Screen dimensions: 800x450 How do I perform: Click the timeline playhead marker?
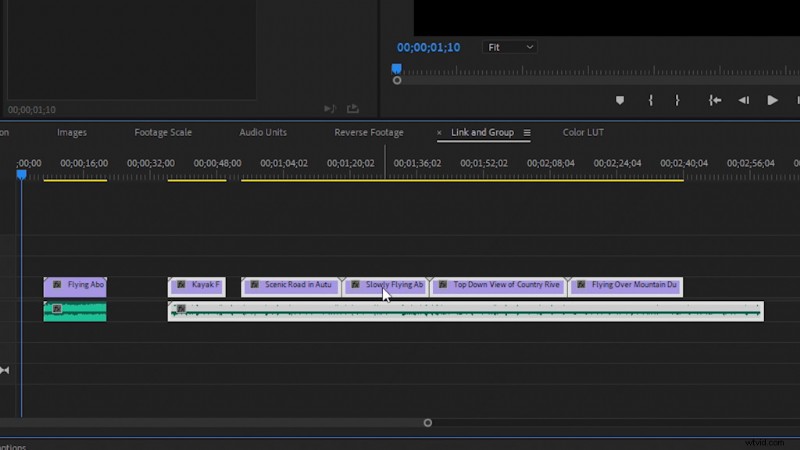(x=21, y=175)
